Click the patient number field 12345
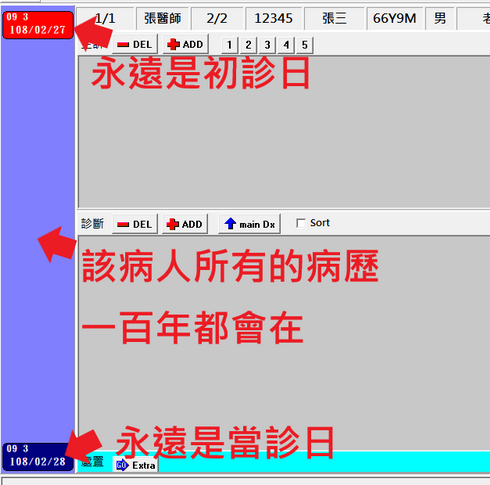Image resolution: width=490 pixels, height=485 pixels. pos(273,18)
